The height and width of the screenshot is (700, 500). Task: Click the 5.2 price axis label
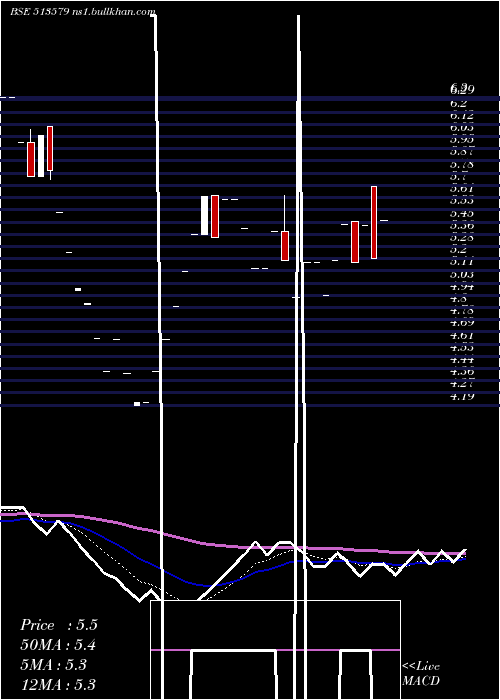tap(458, 250)
